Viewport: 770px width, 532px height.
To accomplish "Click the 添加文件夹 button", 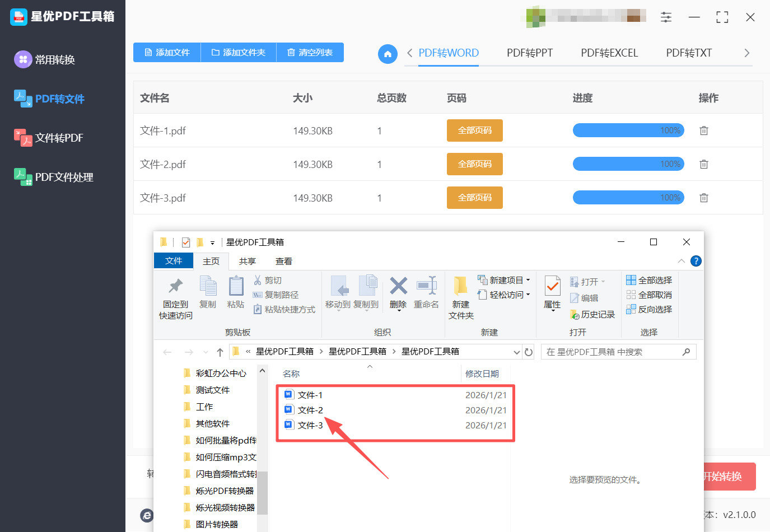I will pos(238,52).
